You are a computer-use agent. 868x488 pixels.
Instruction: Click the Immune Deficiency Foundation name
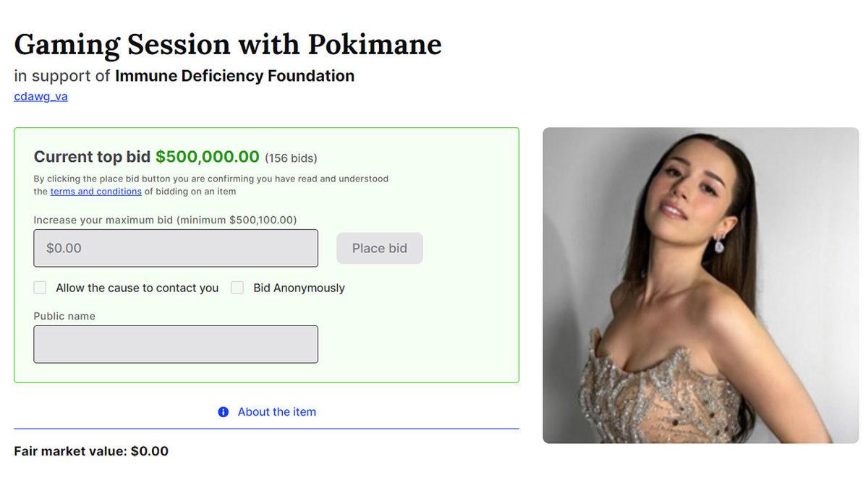(234, 76)
